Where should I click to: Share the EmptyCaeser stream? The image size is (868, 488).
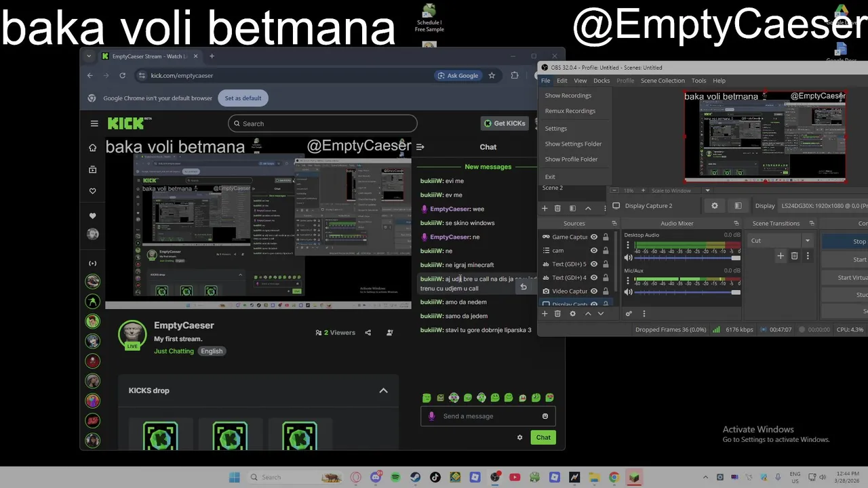coord(368,332)
